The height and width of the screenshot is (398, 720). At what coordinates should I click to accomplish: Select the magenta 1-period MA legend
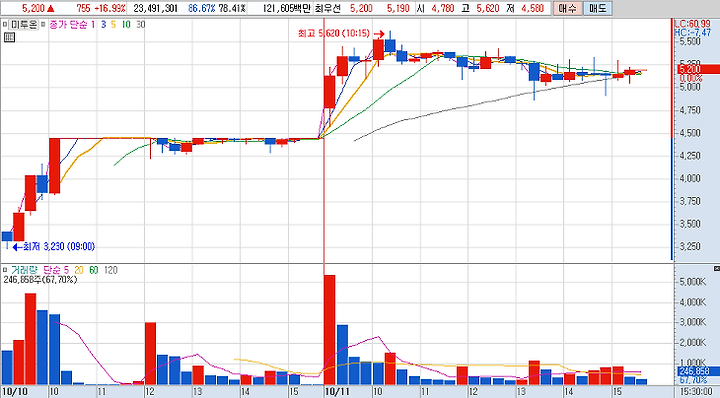93,25
